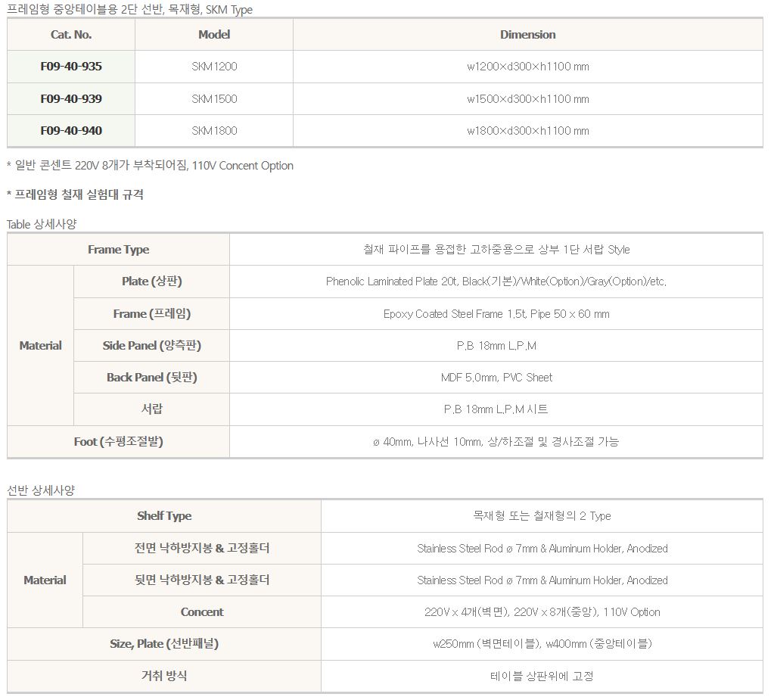Select the Phenolic Laminated Plate description
The height and width of the screenshot is (700, 774).
click(x=496, y=282)
